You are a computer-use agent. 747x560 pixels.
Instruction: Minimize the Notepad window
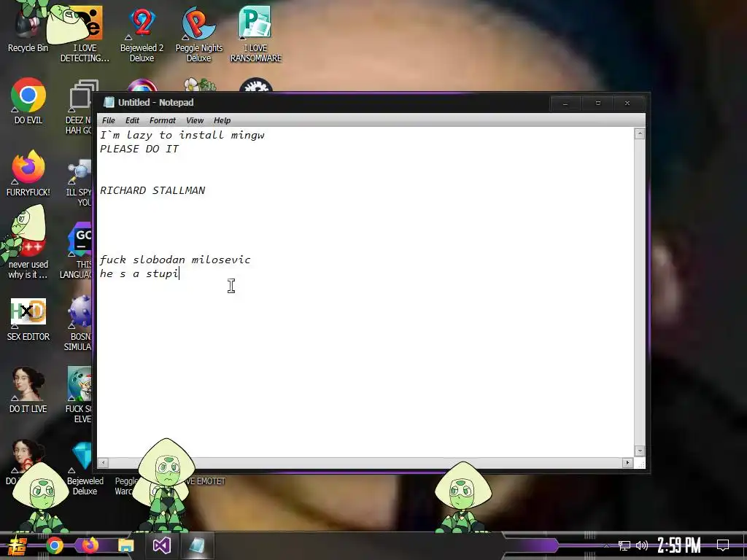tap(565, 104)
